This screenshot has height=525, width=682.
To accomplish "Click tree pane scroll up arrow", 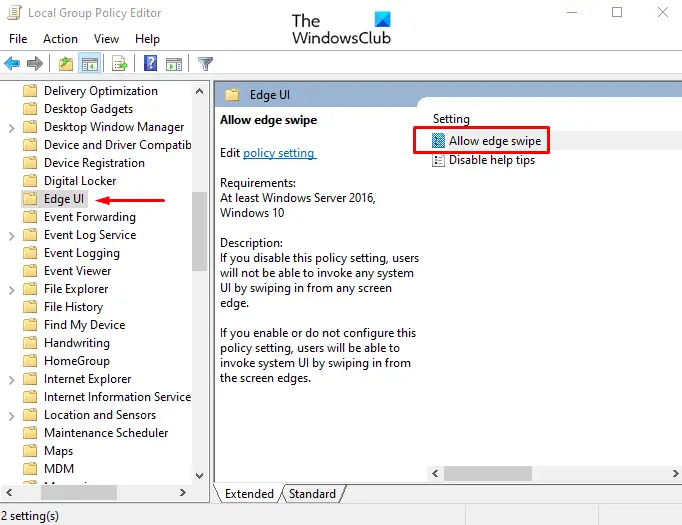I will [200, 91].
